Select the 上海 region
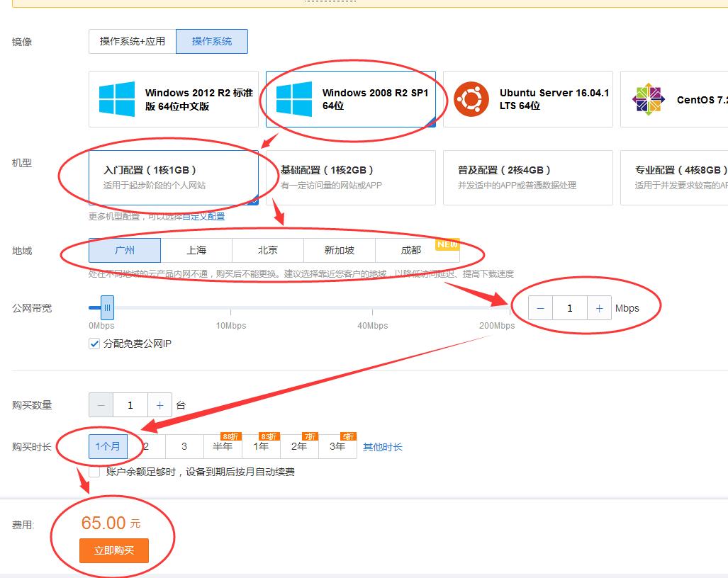The width and height of the screenshot is (728, 578). click(196, 251)
